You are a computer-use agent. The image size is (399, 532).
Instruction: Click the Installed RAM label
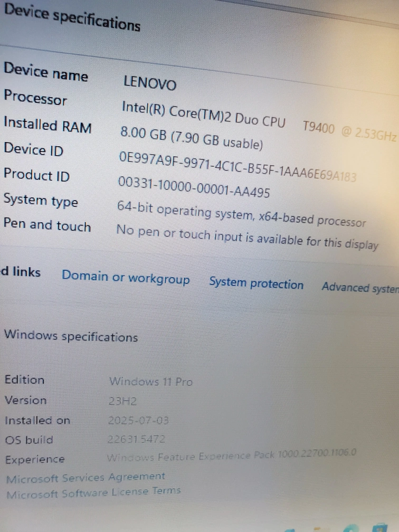click(47, 124)
